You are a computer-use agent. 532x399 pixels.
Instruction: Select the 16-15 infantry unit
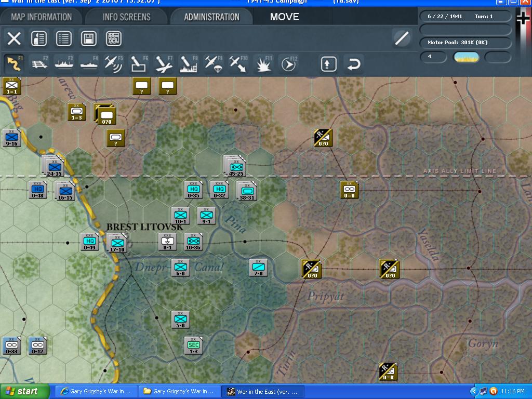(65, 191)
